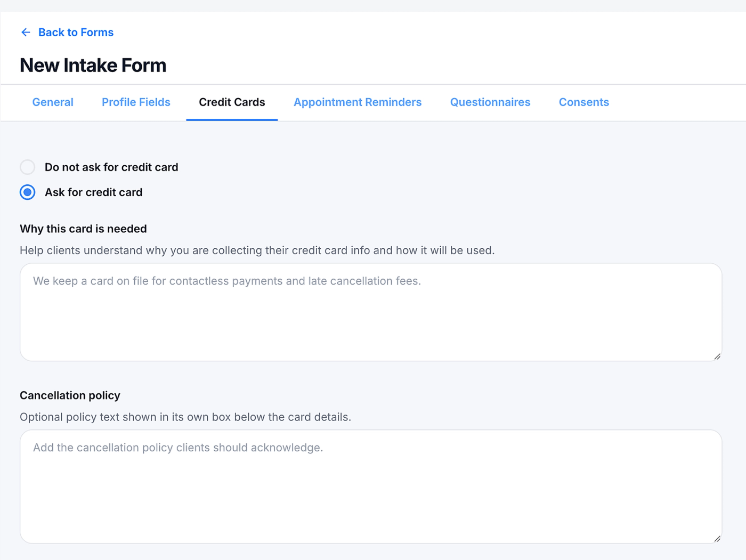
Task: Select Do not ask for credit card
Action: point(28,167)
